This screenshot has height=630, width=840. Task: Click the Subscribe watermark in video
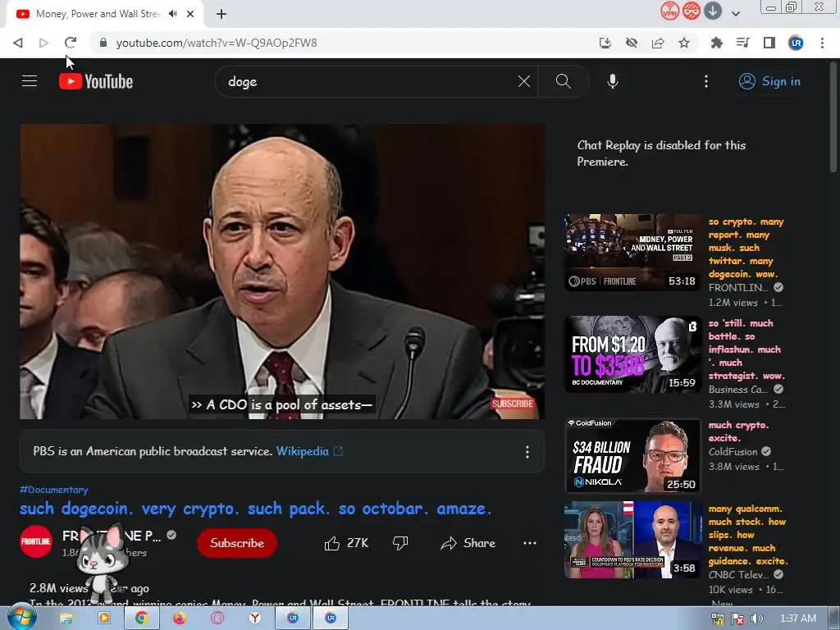[512, 404]
